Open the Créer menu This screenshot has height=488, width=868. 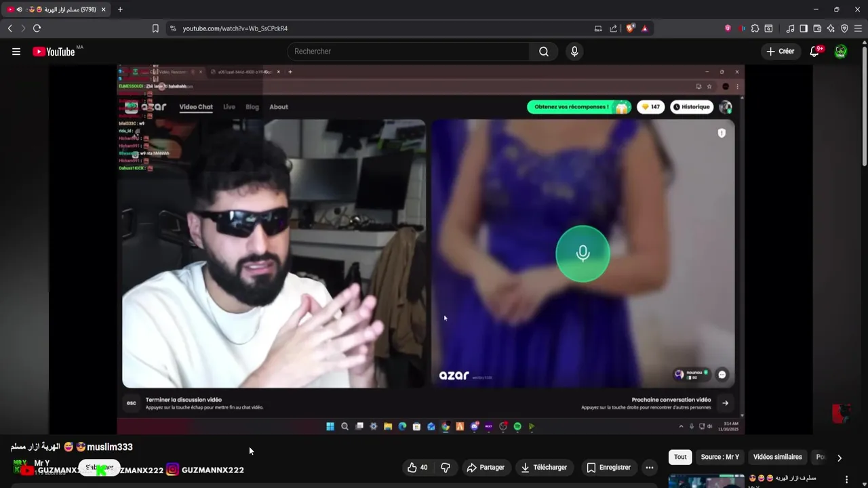(781, 52)
